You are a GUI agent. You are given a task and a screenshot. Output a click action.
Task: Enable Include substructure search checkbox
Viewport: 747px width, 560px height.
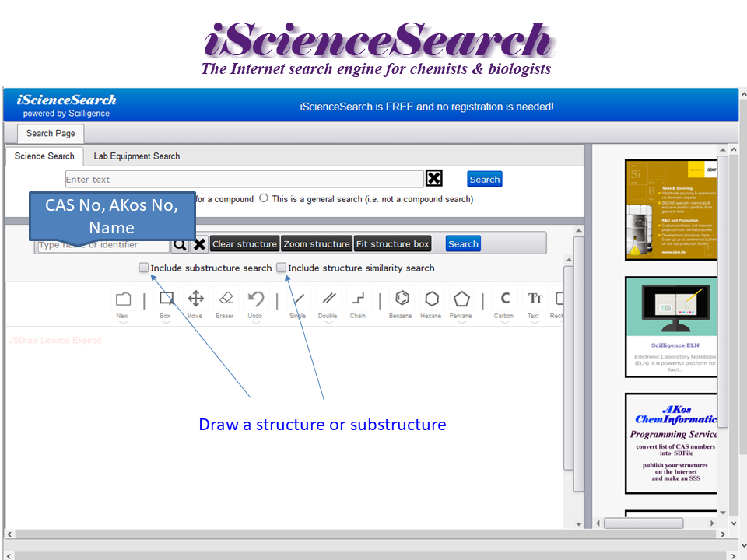click(143, 267)
